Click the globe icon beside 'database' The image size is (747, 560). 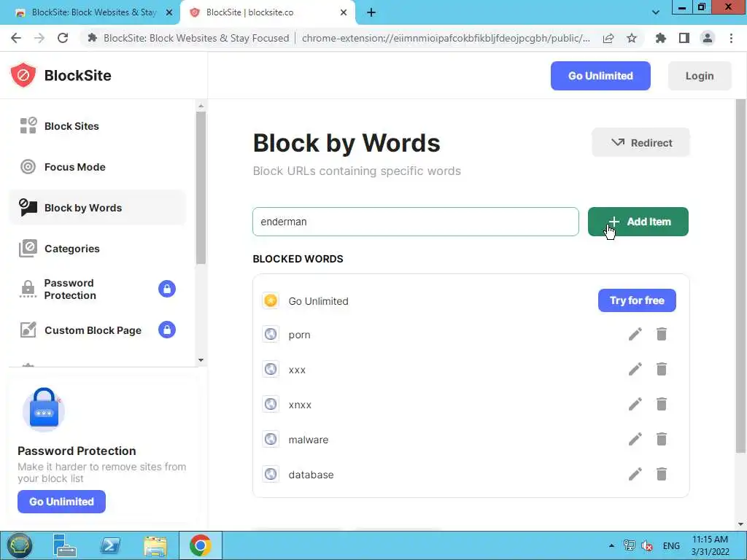tap(271, 474)
